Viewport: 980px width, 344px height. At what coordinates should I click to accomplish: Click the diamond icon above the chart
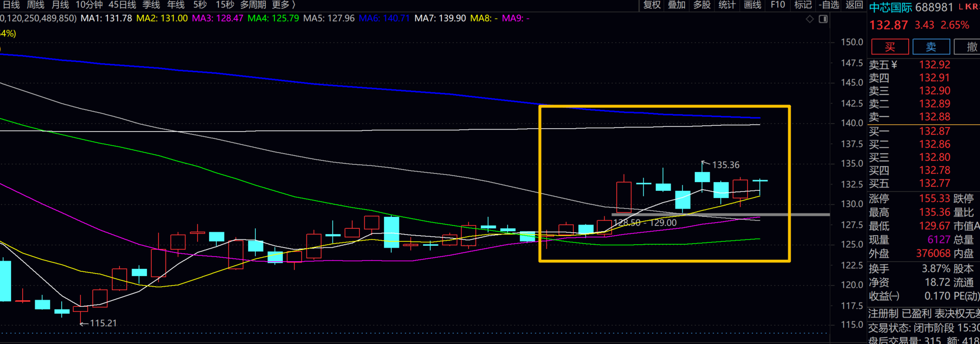[x=810, y=19]
